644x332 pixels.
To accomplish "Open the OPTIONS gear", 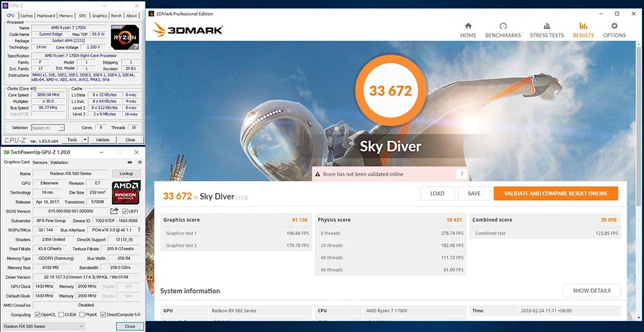I will [x=614, y=26].
